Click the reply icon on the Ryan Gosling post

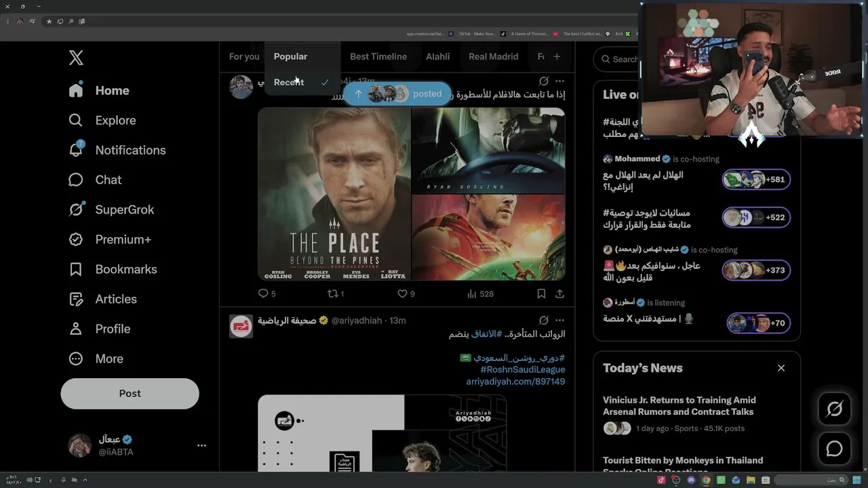click(263, 293)
